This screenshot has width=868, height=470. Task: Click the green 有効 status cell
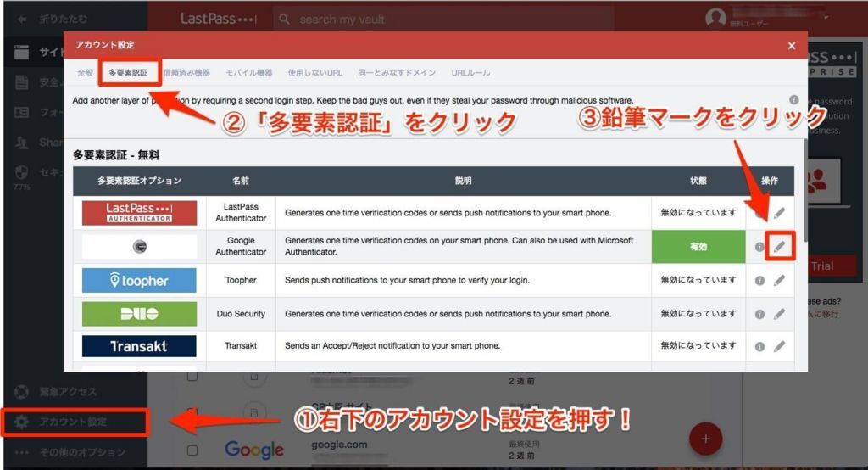coord(698,247)
